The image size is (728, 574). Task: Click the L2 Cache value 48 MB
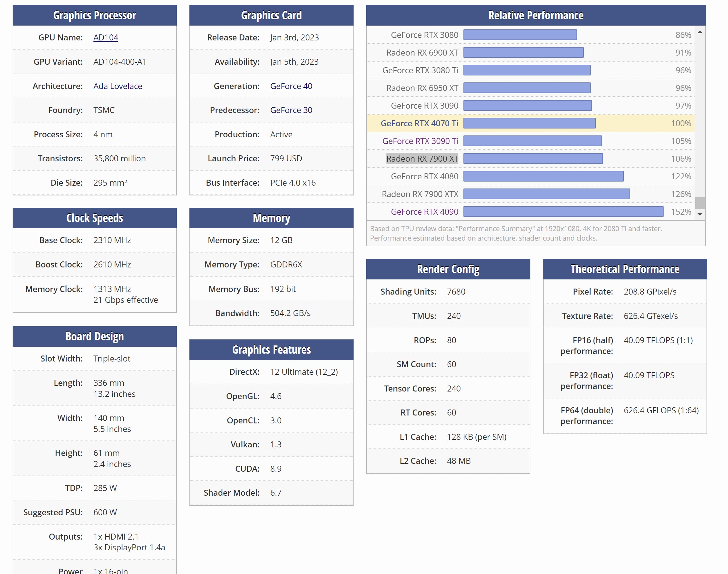[459, 461]
